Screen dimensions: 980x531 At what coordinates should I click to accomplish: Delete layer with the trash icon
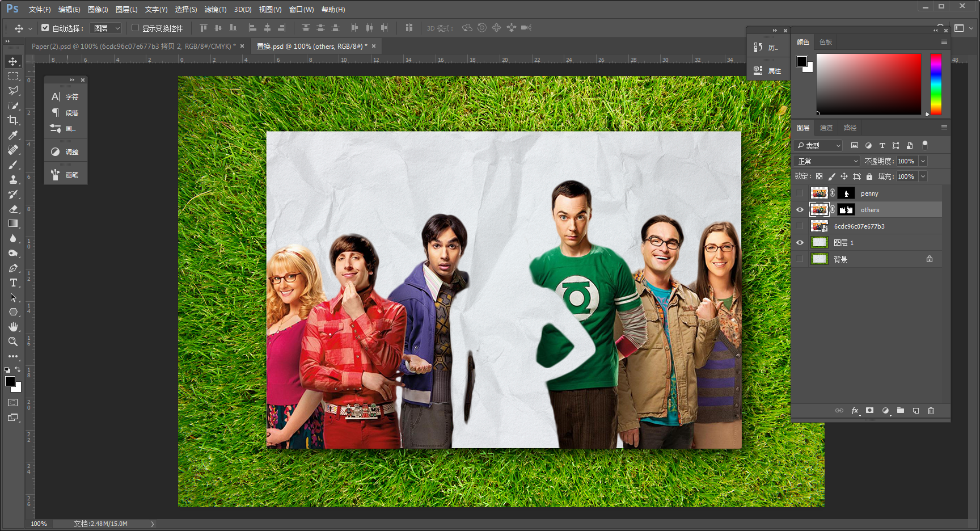(x=931, y=411)
